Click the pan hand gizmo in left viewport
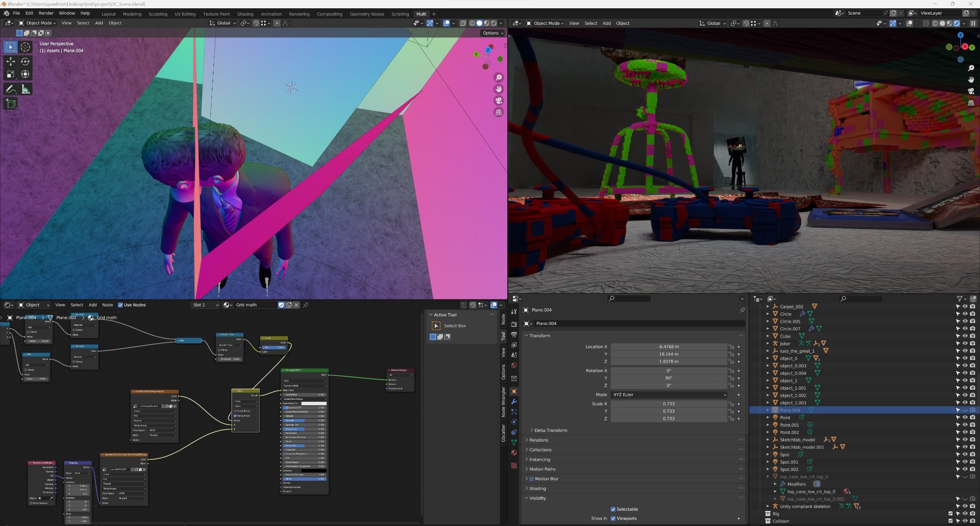980x526 pixels. pos(499,89)
